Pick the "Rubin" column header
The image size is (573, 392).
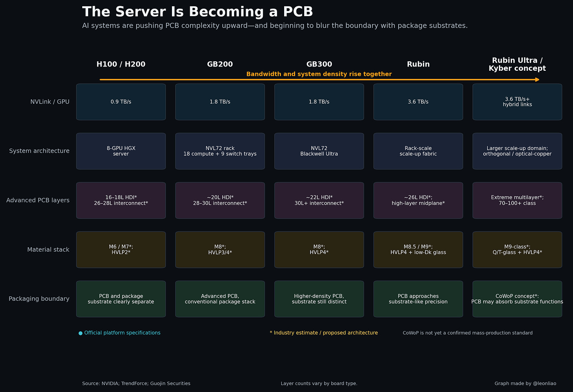pyautogui.click(x=418, y=64)
